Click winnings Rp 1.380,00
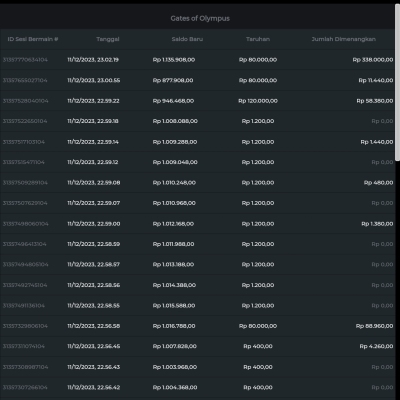400x400 pixels. (377, 224)
